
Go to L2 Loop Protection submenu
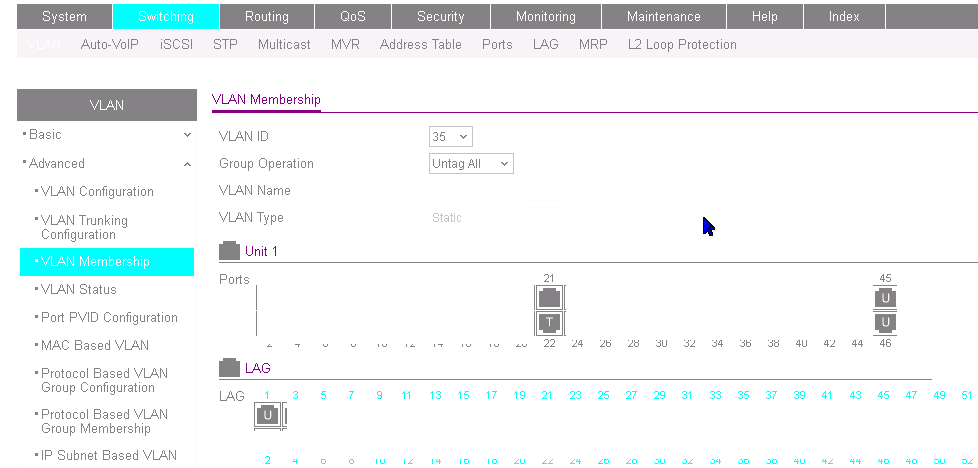click(x=682, y=44)
